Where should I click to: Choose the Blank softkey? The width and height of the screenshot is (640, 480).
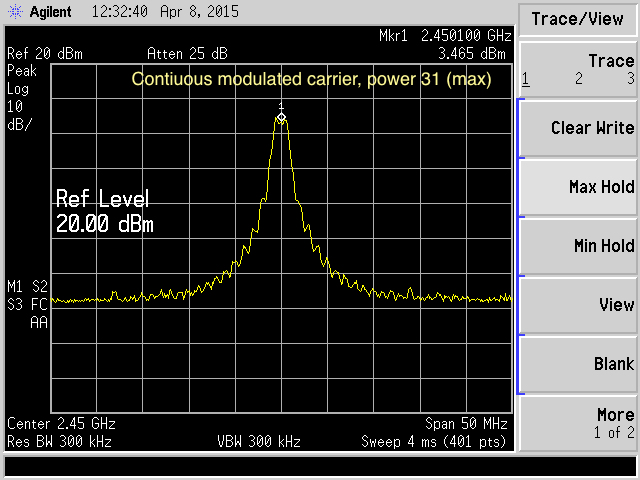click(578, 364)
